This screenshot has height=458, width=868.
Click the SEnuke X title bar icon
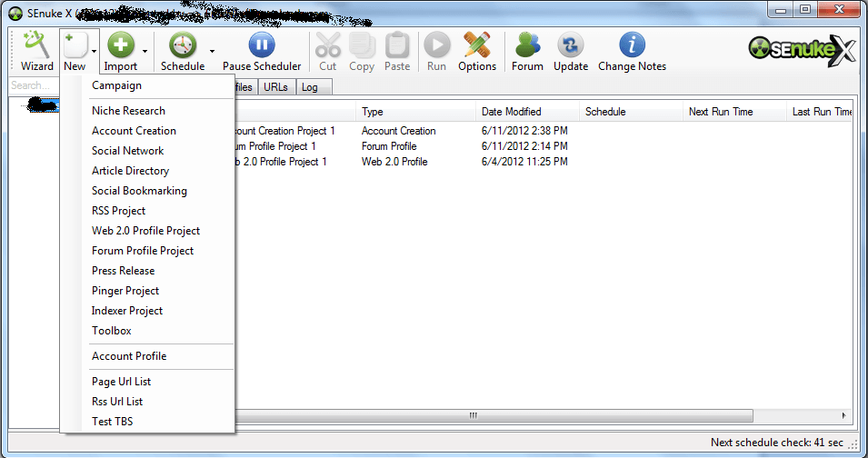pyautogui.click(x=15, y=13)
